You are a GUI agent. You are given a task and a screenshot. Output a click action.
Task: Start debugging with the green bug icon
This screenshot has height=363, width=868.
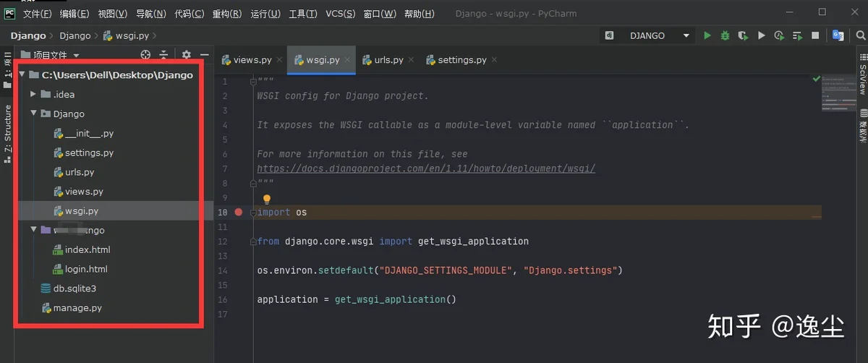pyautogui.click(x=725, y=35)
